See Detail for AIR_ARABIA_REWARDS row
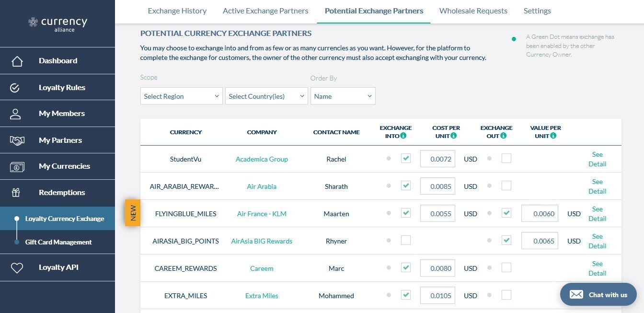 coord(598,186)
